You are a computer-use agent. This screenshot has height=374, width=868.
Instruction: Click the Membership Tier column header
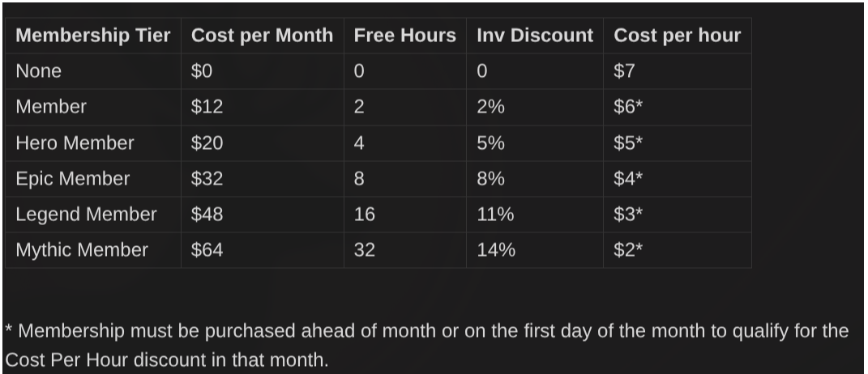pos(93,36)
